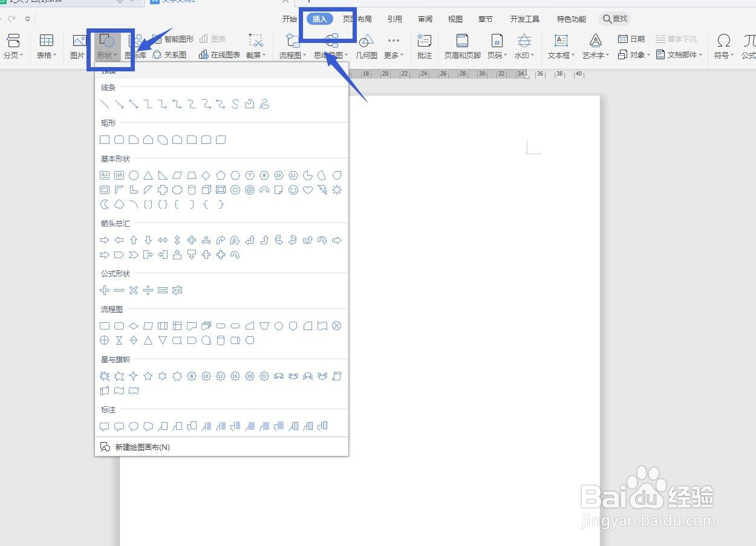
Task: Insert the oval callout under 标注
Action: click(x=134, y=426)
